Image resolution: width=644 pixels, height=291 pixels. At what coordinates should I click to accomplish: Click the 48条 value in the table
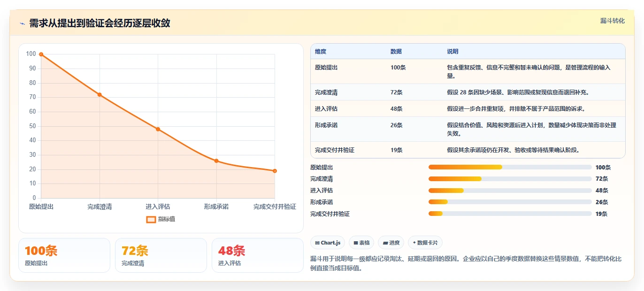pyautogui.click(x=397, y=109)
